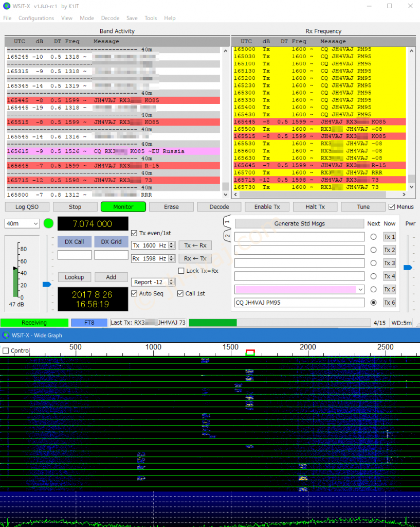Click the DX Call button
This screenshot has width=420, height=527.
74,242
